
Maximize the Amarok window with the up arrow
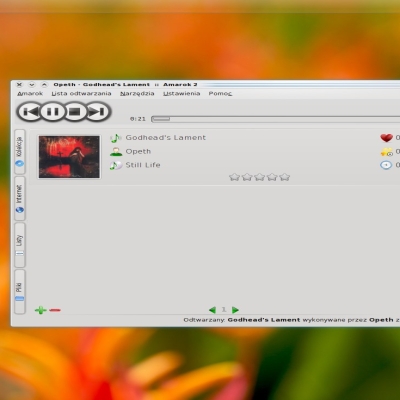tap(44, 85)
